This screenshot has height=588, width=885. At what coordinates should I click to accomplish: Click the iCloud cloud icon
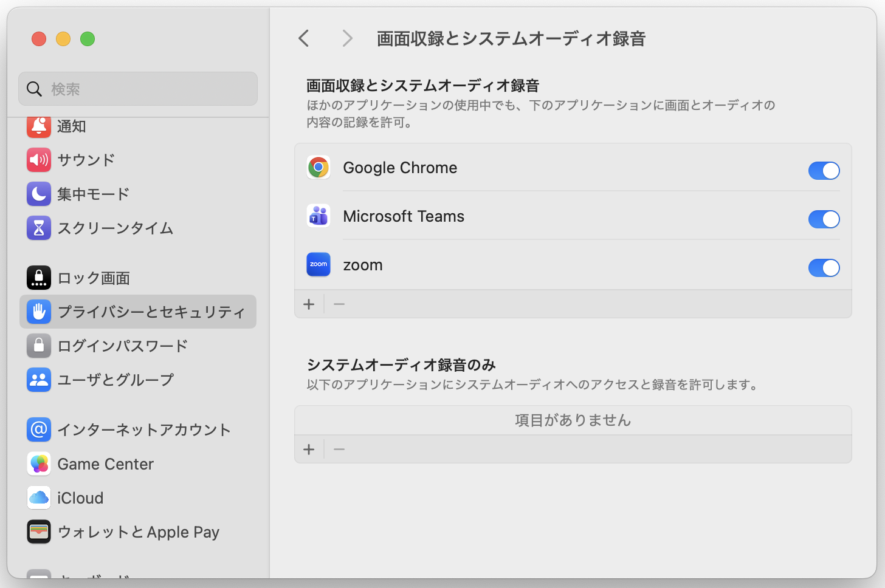[x=39, y=497]
